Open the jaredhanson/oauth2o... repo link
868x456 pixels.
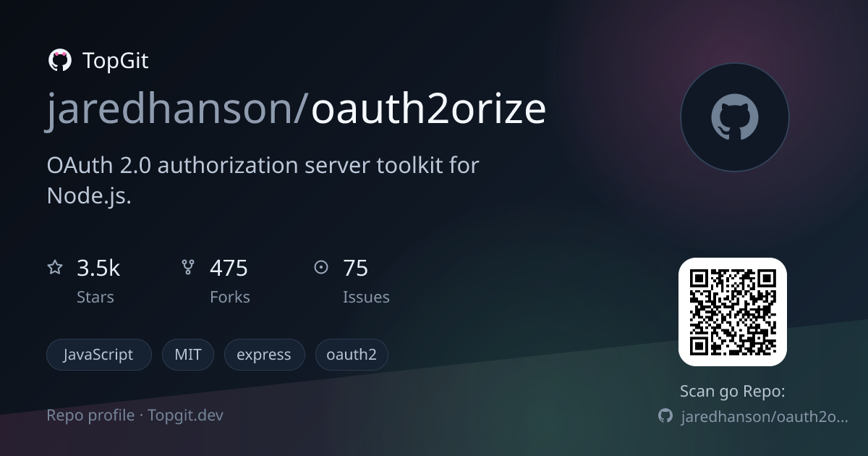click(x=764, y=417)
